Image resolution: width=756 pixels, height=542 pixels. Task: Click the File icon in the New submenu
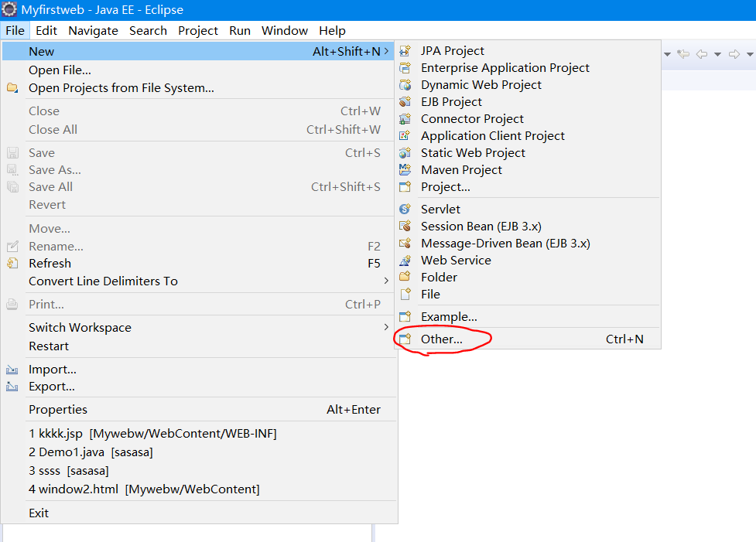point(406,294)
